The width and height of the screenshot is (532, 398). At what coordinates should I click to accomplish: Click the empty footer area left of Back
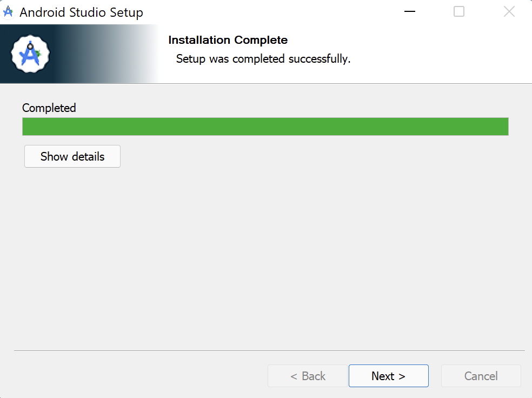coord(135,376)
